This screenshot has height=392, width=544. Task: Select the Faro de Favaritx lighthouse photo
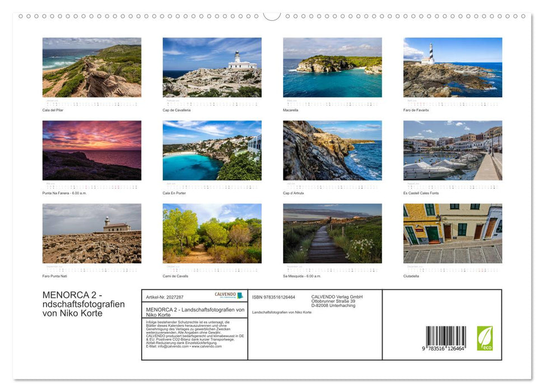pyautogui.click(x=452, y=67)
